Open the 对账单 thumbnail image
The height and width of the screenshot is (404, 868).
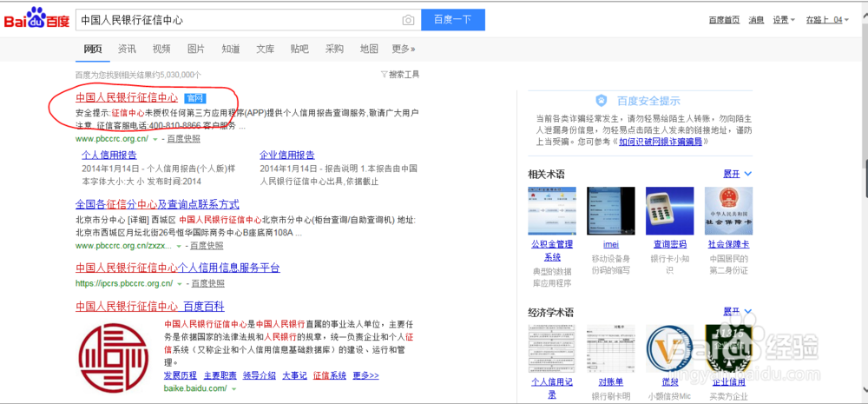(610, 348)
